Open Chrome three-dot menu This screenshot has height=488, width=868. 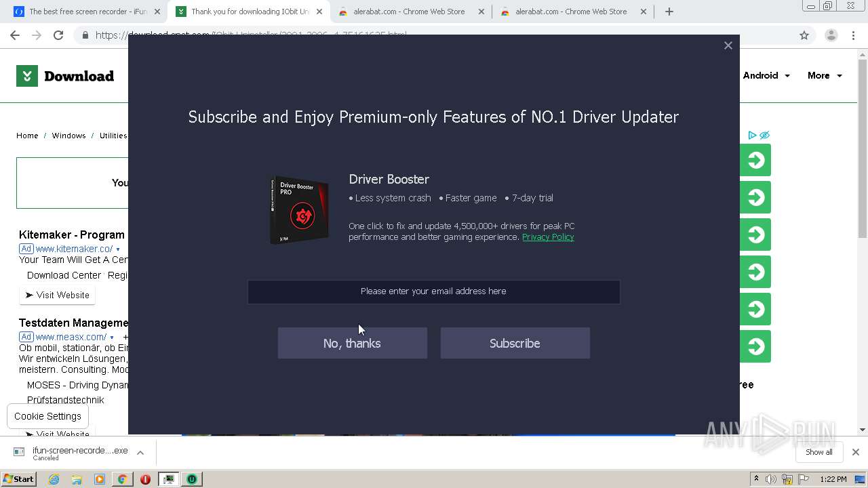(x=854, y=35)
